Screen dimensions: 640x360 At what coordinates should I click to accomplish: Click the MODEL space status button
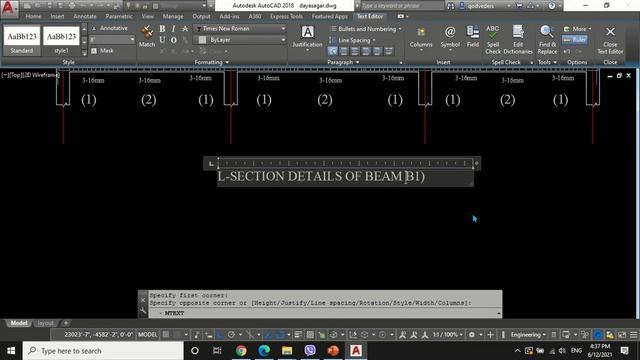click(x=147, y=334)
